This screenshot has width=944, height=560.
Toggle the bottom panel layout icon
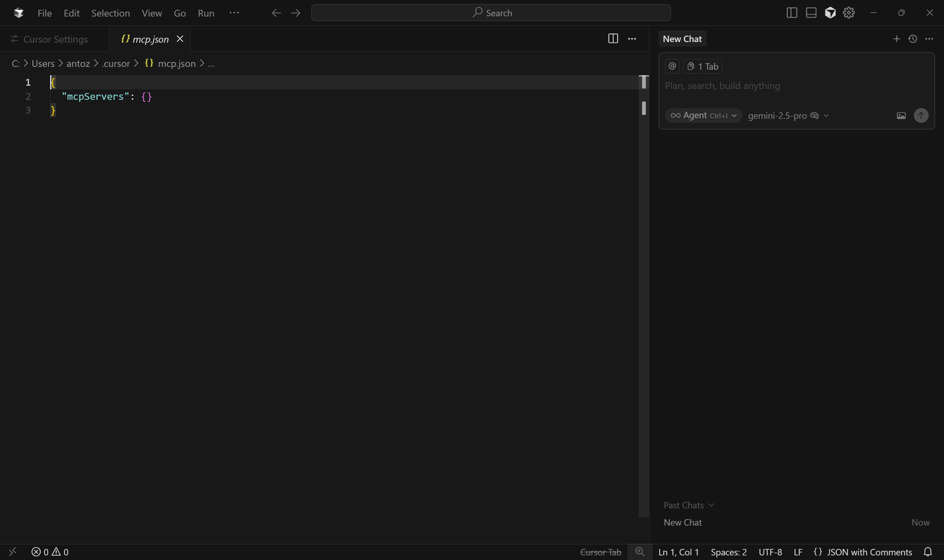click(x=810, y=13)
